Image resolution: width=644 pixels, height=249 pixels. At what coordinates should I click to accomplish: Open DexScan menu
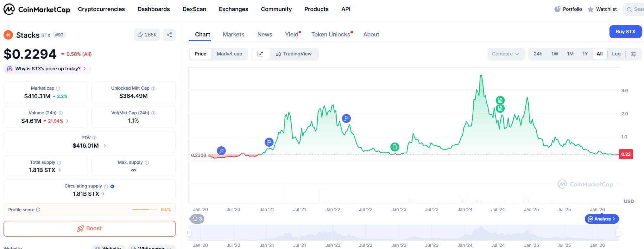(194, 9)
